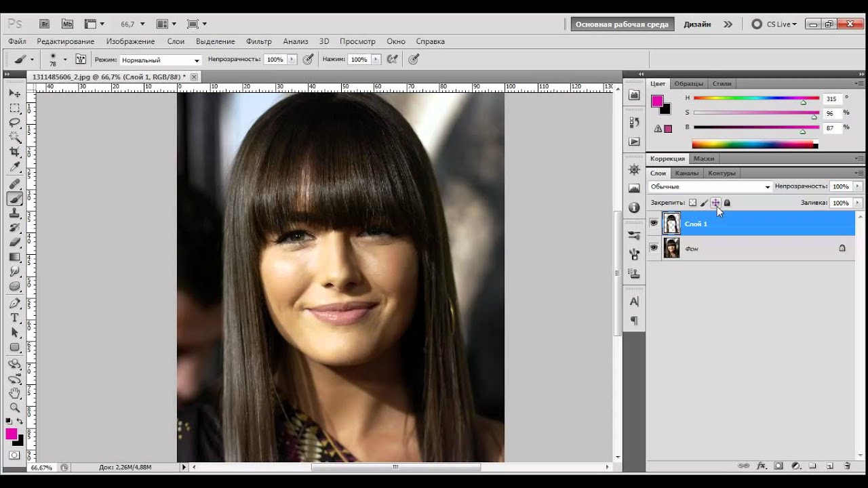The image size is (868, 488).
Task: Open the Фильтр menu
Action: pyautogui.click(x=258, y=41)
